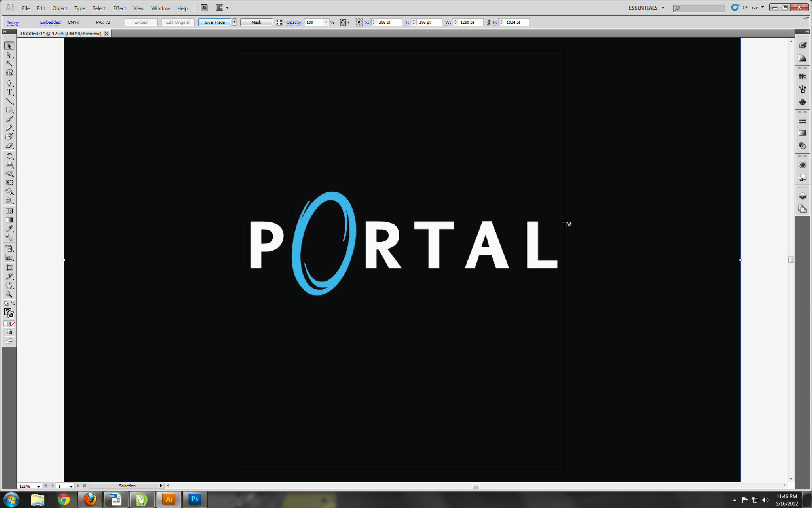Select the Pencil tool
The width and height of the screenshot is (812, 508).
(x=9, y=127)
